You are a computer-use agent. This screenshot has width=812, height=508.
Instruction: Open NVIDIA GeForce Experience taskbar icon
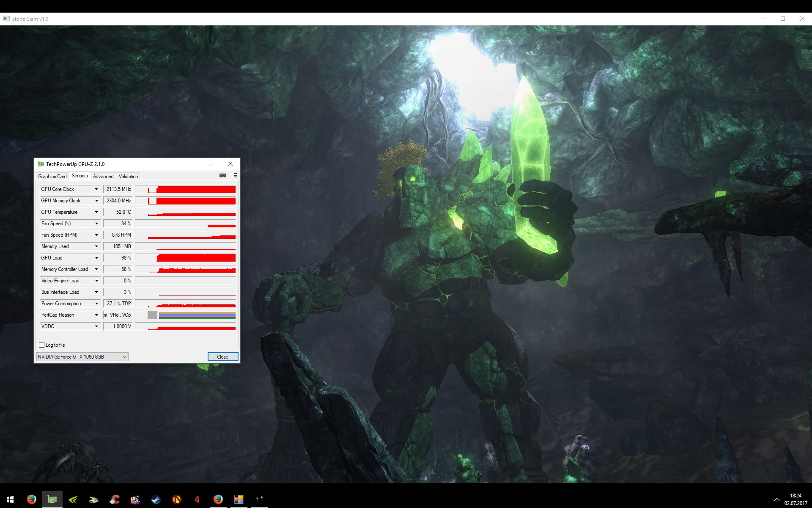(73, 500)
